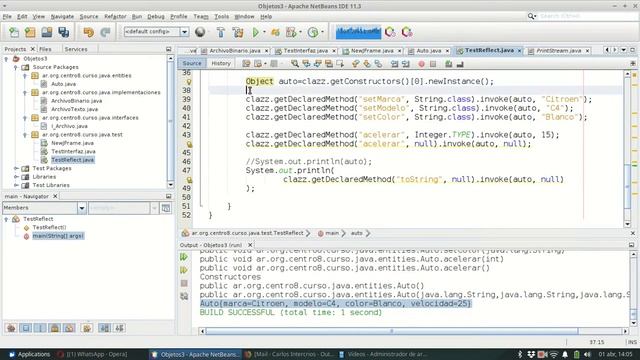Image resolution: width=640 pixels, height=360 pixels.
Task: Click the Find Selection magnifier icon in editor toolbar
Action: pos(295,64)
